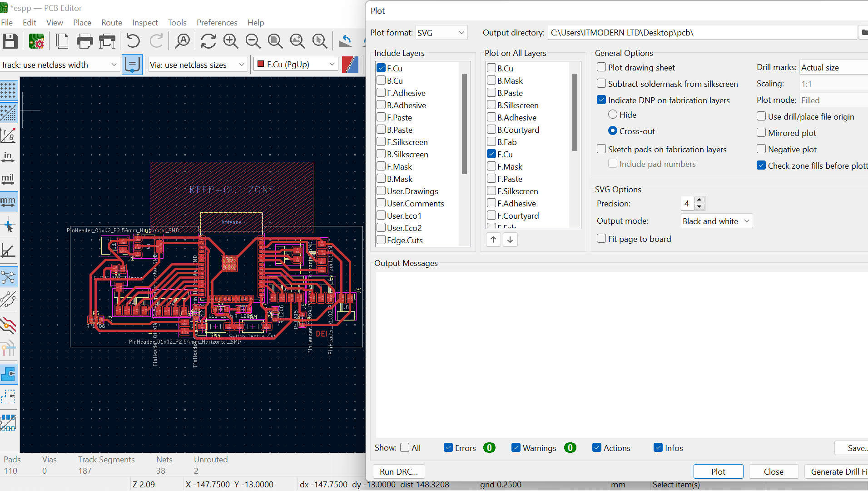Open the File menu

click(7, 22)
